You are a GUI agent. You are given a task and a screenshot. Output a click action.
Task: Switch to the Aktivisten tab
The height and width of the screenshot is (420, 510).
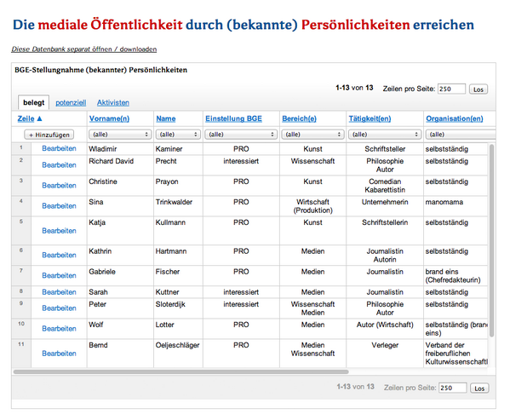113,103
